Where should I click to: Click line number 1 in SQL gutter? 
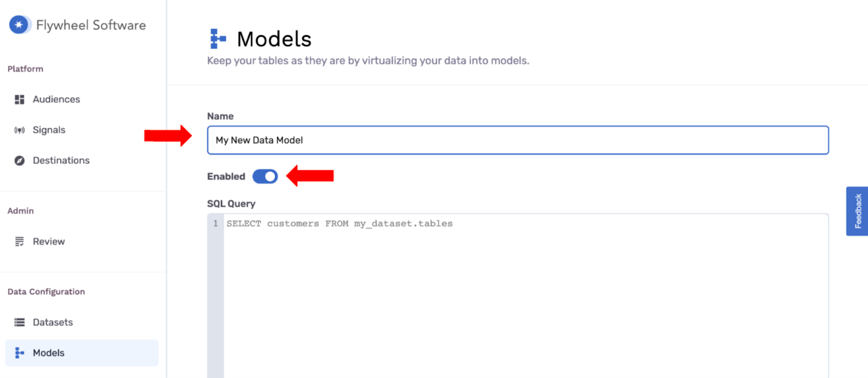click(x=215, y=223)
